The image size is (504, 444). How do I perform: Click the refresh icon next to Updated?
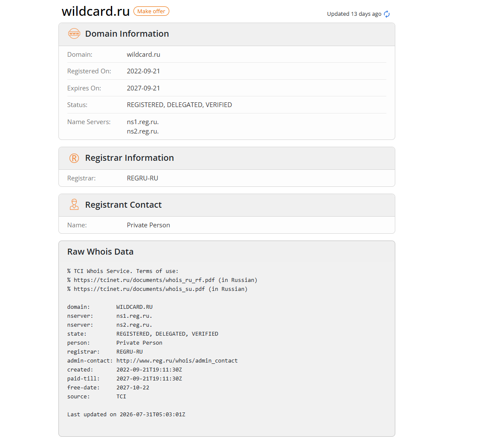387,14
